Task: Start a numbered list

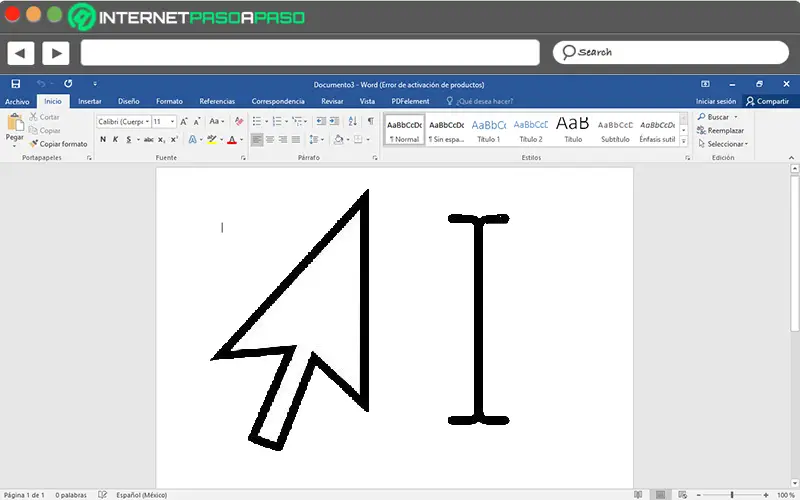Action: click(x=277, y=121)
